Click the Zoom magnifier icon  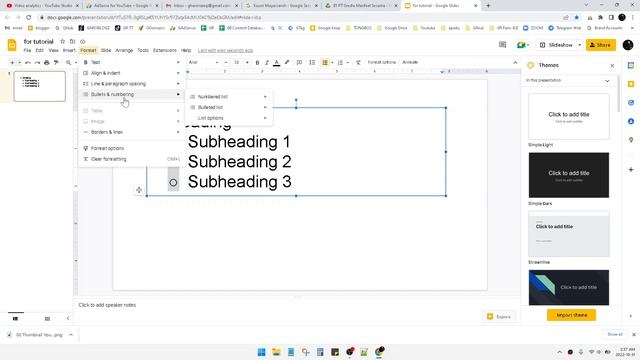[x=69, y=62]
